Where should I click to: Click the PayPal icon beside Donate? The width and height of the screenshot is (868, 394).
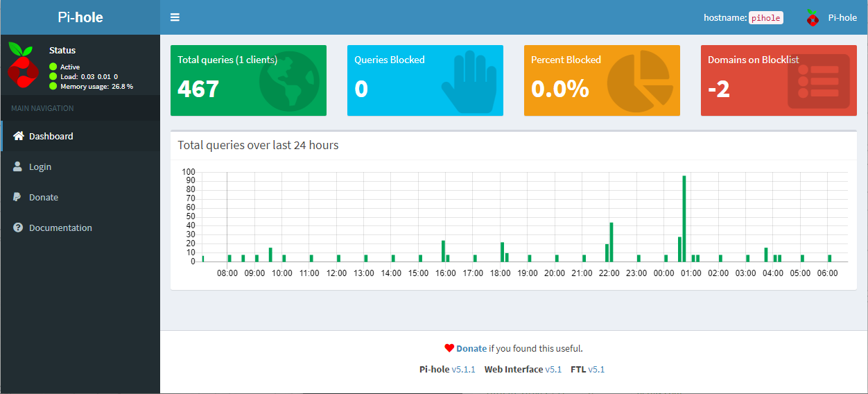point(17,197)
